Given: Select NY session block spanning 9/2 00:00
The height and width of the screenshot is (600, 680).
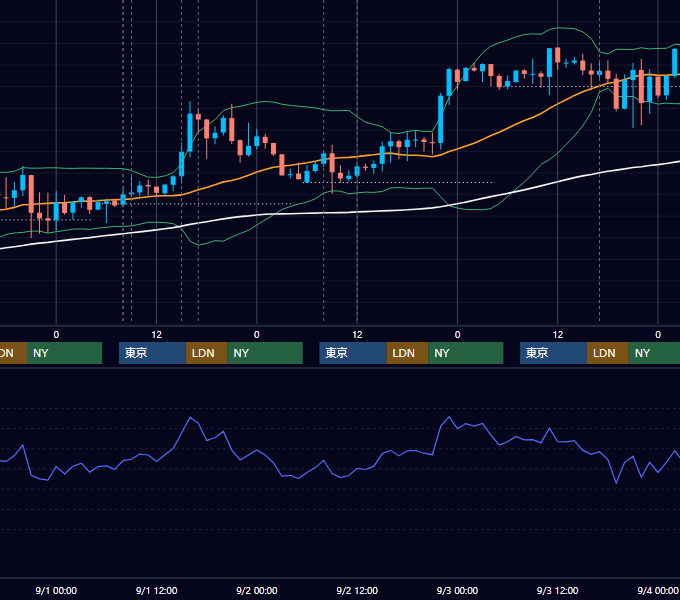Looking at the screenshot, I should (x=265, y=353).
